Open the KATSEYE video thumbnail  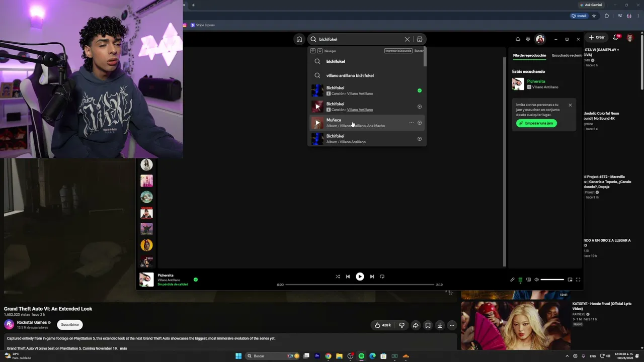[x=515, y=325]
